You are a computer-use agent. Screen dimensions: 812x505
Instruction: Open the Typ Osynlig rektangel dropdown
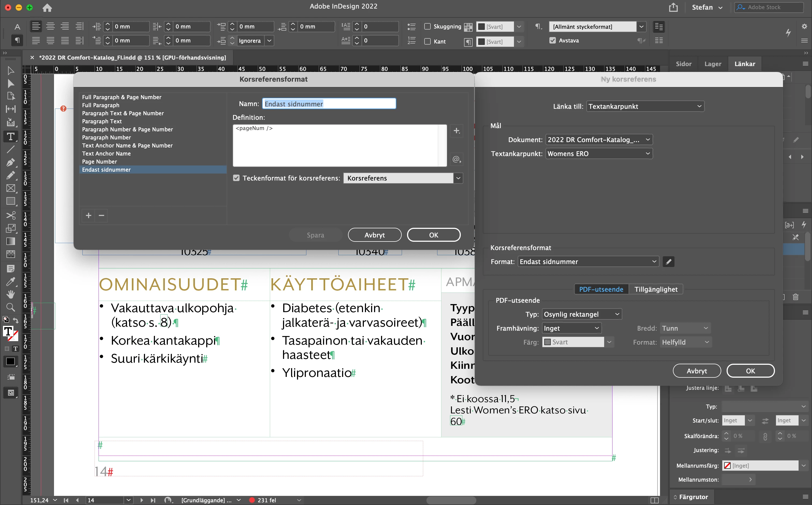click(x=582, y=314)
